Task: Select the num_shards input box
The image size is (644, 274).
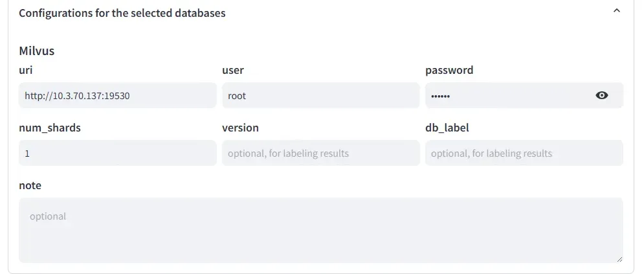Action: 117,153
